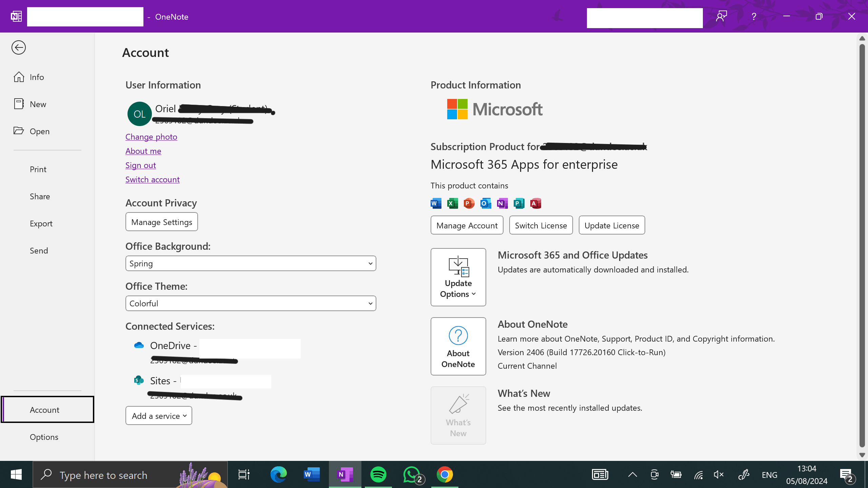Click the Windows search box in taskbar

[x=130, y=474]
